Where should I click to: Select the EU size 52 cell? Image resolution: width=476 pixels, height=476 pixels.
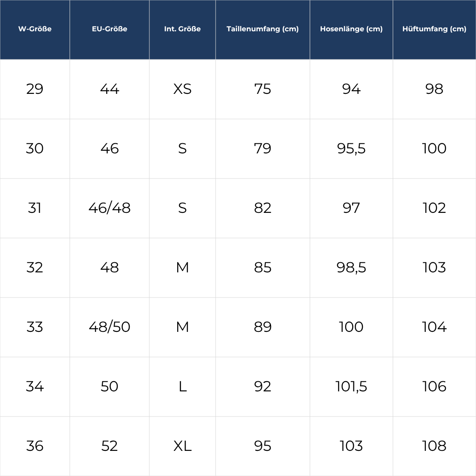click(x=109, y=446)
